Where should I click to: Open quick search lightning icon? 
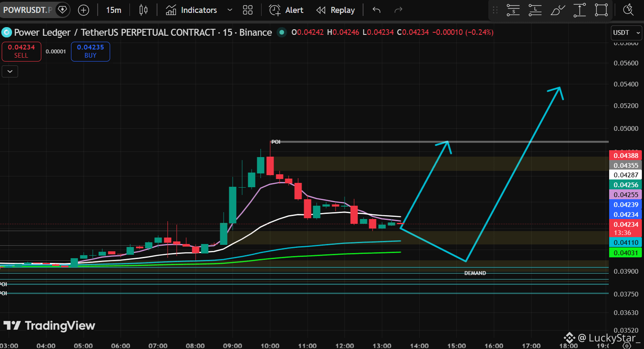tap(629, 10)
